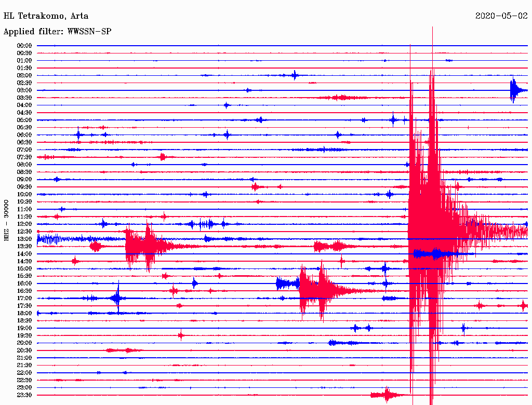Select the 12:30 time label

point(24,232)
